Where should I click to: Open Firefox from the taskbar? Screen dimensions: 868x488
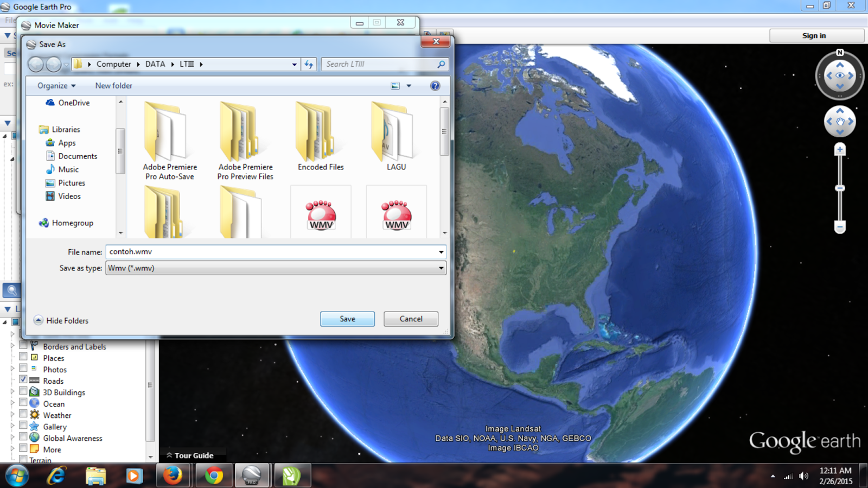click(173, 476)
